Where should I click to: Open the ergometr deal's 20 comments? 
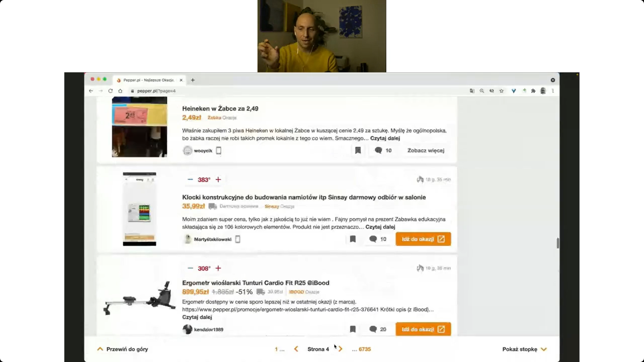click(378, 329)
